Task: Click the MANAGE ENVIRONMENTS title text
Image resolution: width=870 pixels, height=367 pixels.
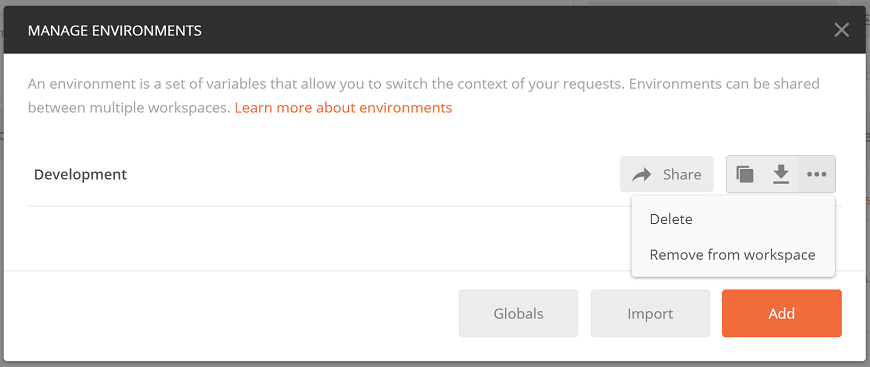Action: coord(115,30)
